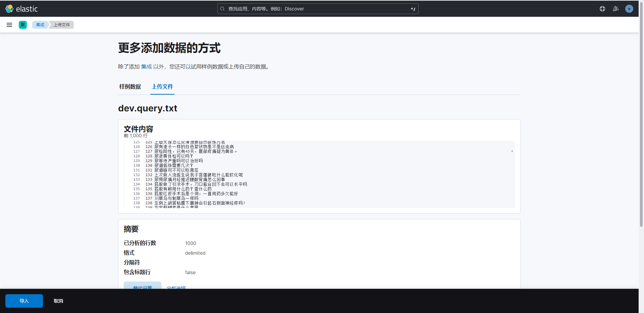Click the dev.query.txt file heading

click(x=148, y=108)
